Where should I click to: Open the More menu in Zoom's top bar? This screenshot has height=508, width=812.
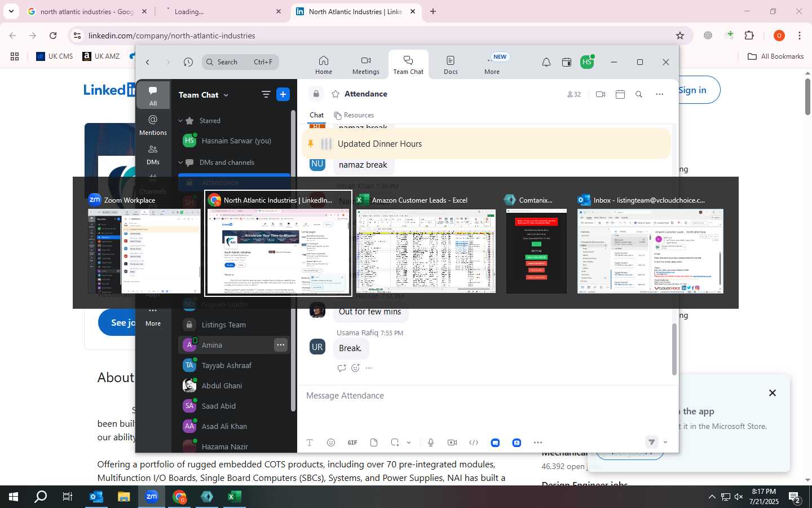click(x=492, y=64)
